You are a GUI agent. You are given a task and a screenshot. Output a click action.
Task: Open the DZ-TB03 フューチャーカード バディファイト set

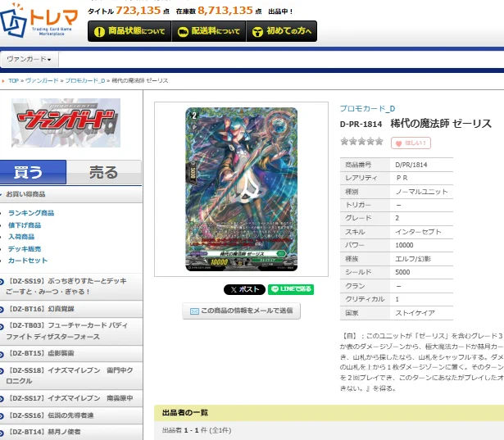point(71,331)
